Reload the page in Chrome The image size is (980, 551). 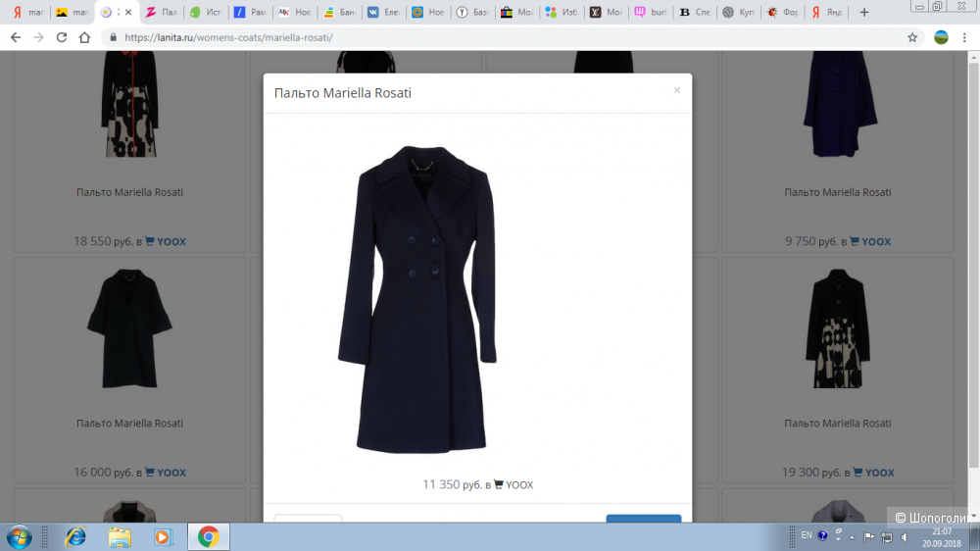pyautogui.click(x=62, y=37)
